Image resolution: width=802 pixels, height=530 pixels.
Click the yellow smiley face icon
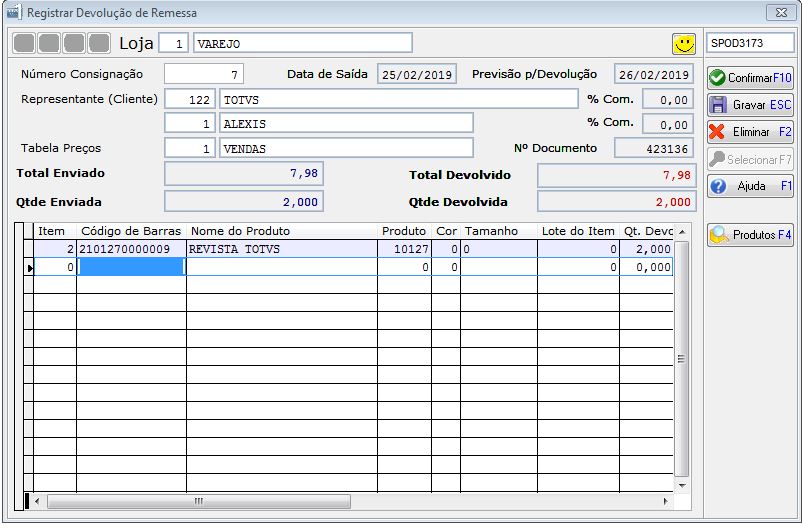684,44
